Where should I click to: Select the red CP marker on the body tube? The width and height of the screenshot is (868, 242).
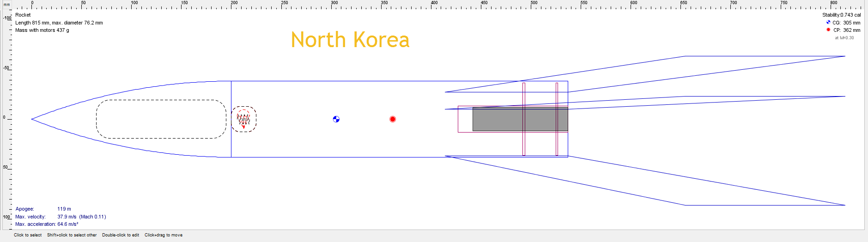tap(393, 119)
